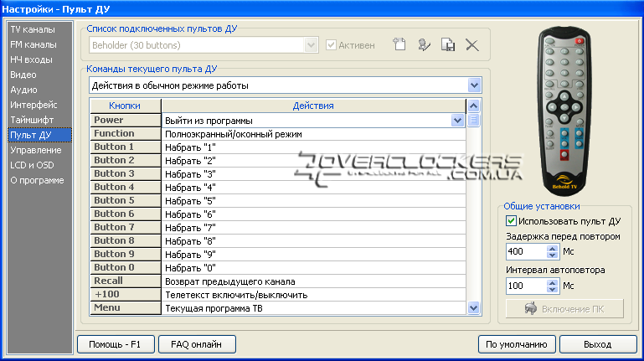This screenshot has height=361, width=644.
Task: Select the Recall button row
Action: click(x=126, y=281)
